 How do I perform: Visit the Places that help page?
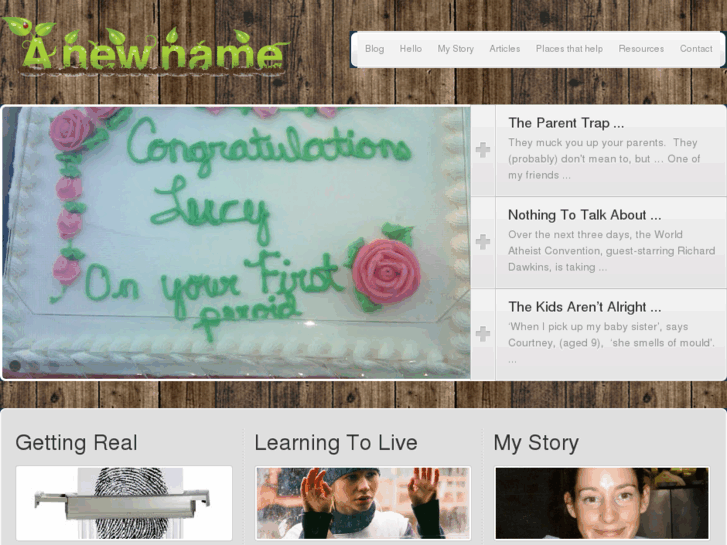[569, 49]
